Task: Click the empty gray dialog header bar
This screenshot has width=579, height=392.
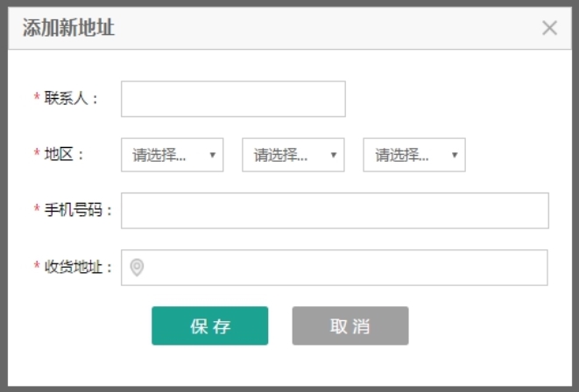Action: 325,28
